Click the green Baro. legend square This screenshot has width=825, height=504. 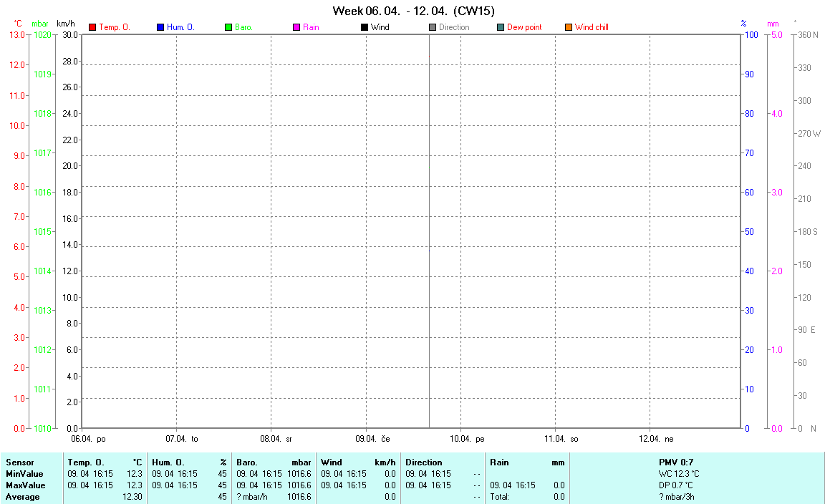tap(228, 27)
